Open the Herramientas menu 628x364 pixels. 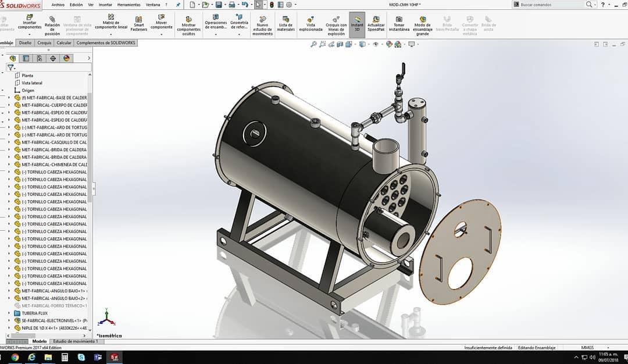click(129, 5)
